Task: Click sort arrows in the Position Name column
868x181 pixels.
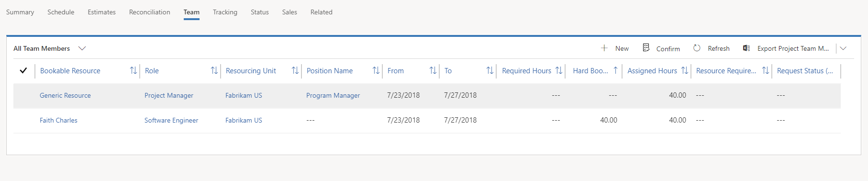Action: pos(376,70)
